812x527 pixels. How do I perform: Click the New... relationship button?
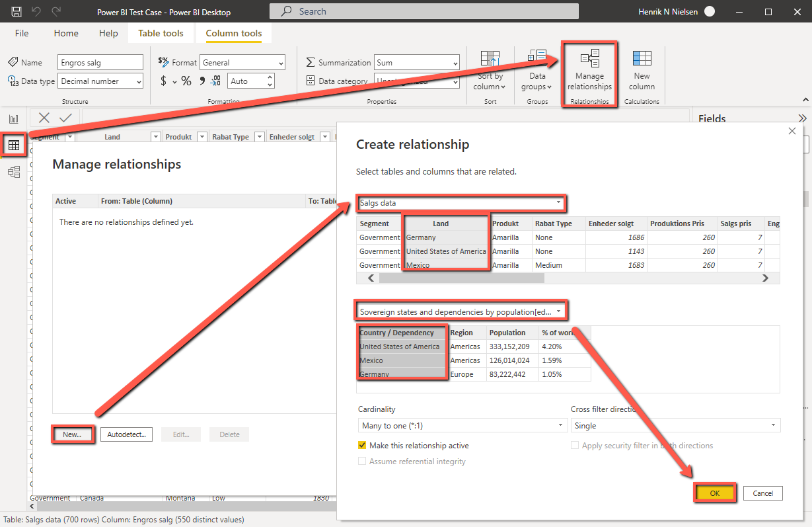point(72,434)
